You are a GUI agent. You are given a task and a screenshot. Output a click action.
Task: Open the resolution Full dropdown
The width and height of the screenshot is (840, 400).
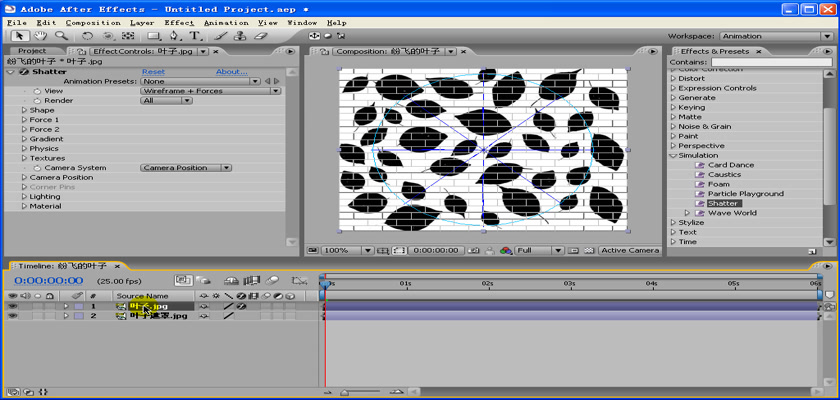click(539, 251)
